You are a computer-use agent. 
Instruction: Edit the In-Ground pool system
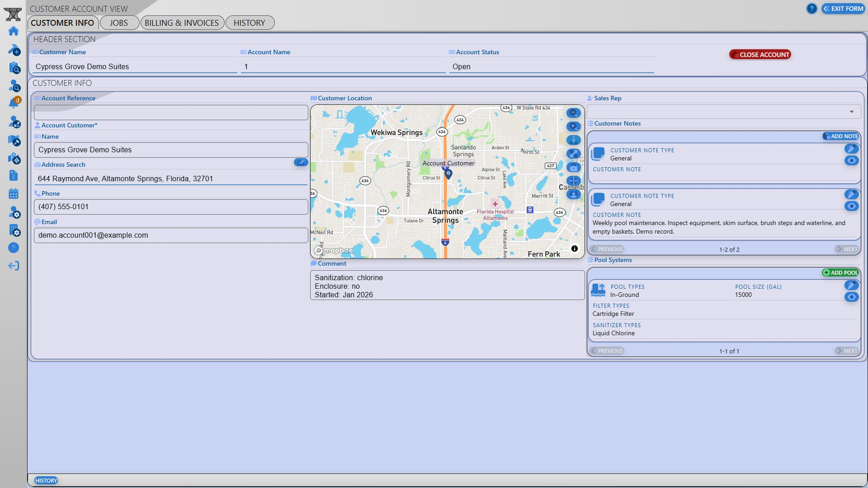(851, 286)
